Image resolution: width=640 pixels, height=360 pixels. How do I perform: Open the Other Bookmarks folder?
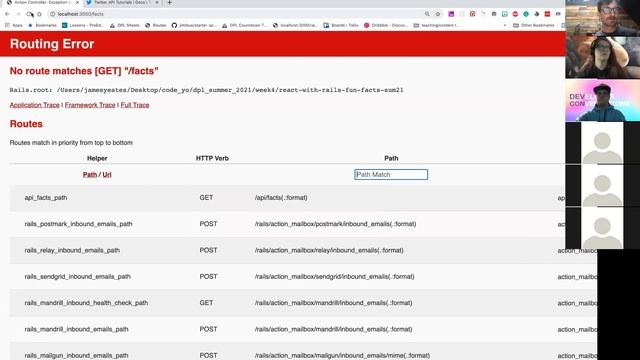click(x=533, y=25)
